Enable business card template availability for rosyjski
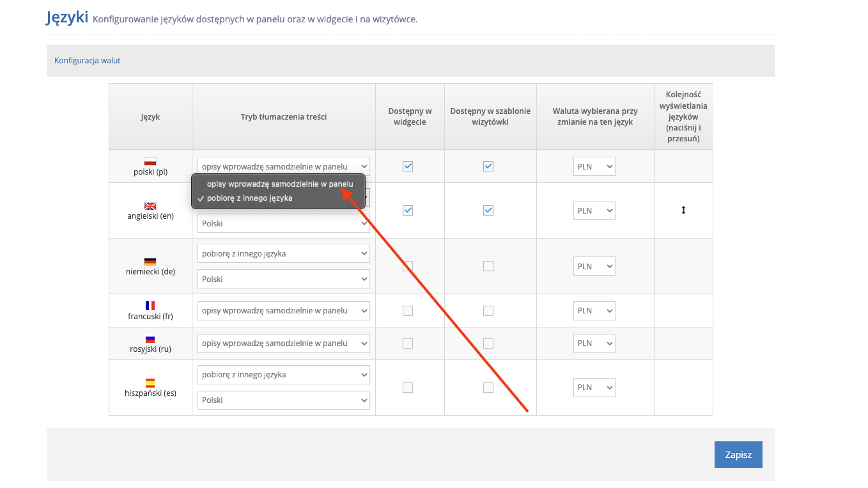This screenshot has width=868, height=488. point(488,343)
